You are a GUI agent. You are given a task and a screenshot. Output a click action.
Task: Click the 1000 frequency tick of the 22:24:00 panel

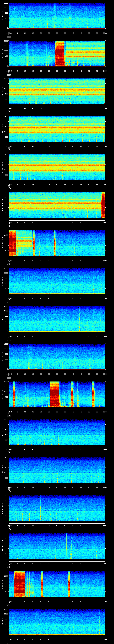coord(6,94)
